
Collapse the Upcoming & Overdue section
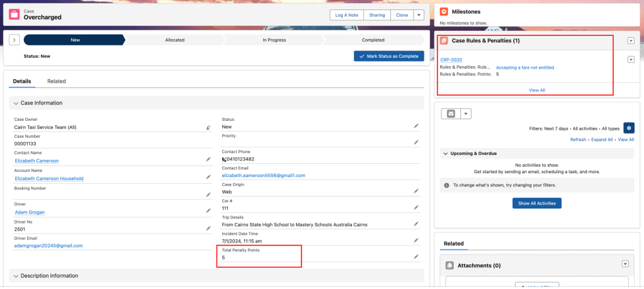pos(446,154)
